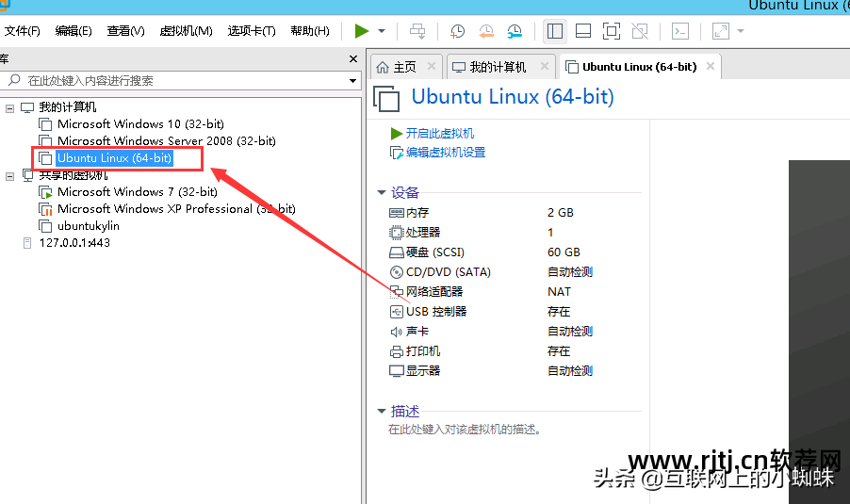
Task: Click Send Ctrl+Alt+Del toolbar icon
Action: (417, 31)
